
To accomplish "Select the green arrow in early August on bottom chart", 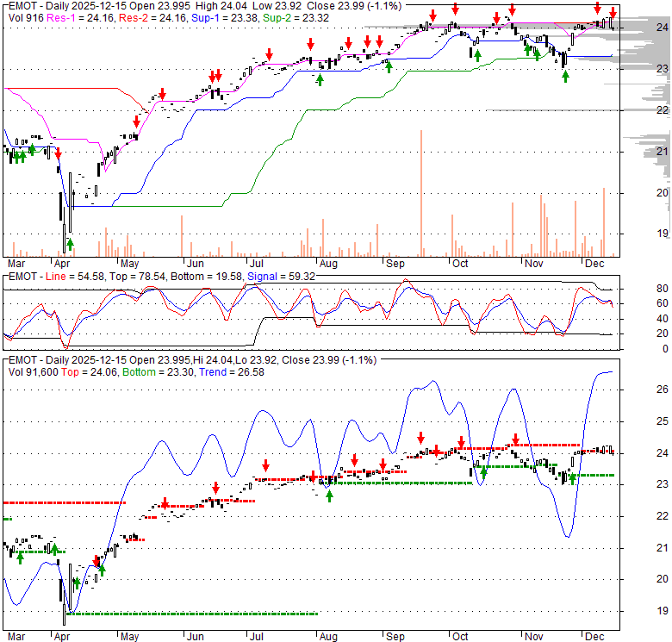I will [329, 495].
